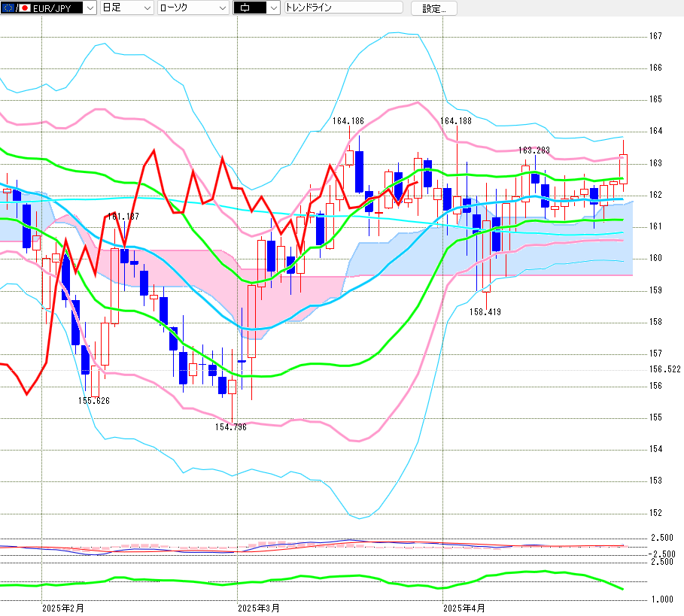Click the トレンドライン field
The image size is (684, 616).
[x=343, y=8]
